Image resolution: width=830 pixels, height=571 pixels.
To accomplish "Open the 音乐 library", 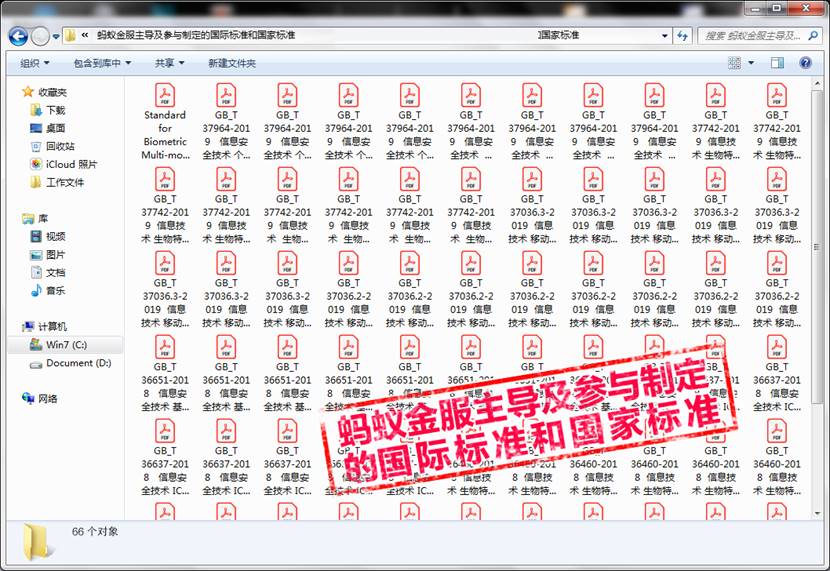I will point(55,290).
